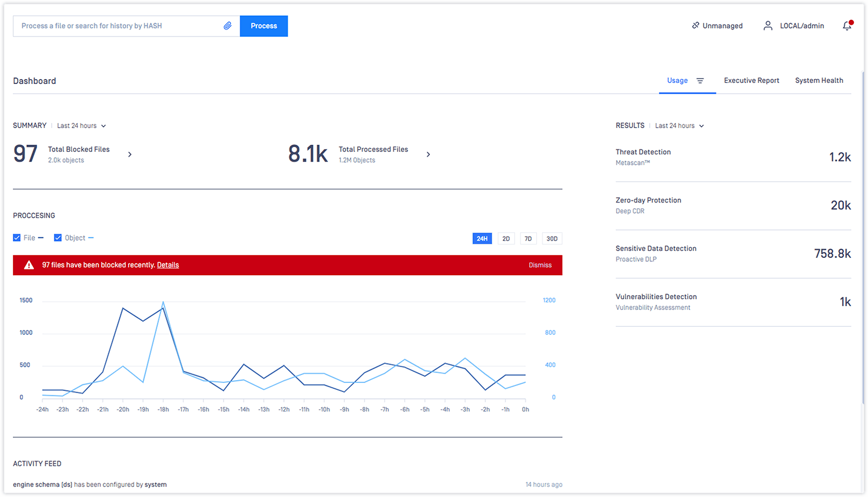The height and width of the screenshot is (497, 868).
Task: Open the notifications bell icon
Action: [x=847, y=26]
